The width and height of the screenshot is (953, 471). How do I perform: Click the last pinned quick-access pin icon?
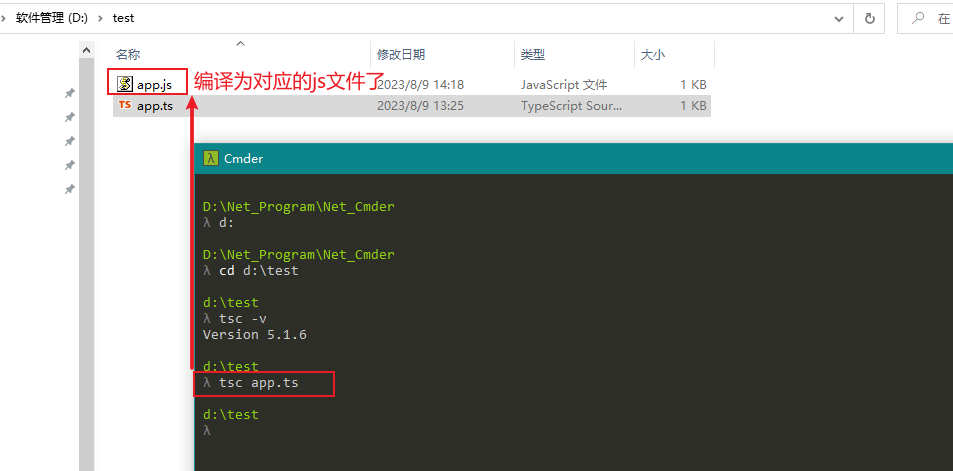(70, 190)
